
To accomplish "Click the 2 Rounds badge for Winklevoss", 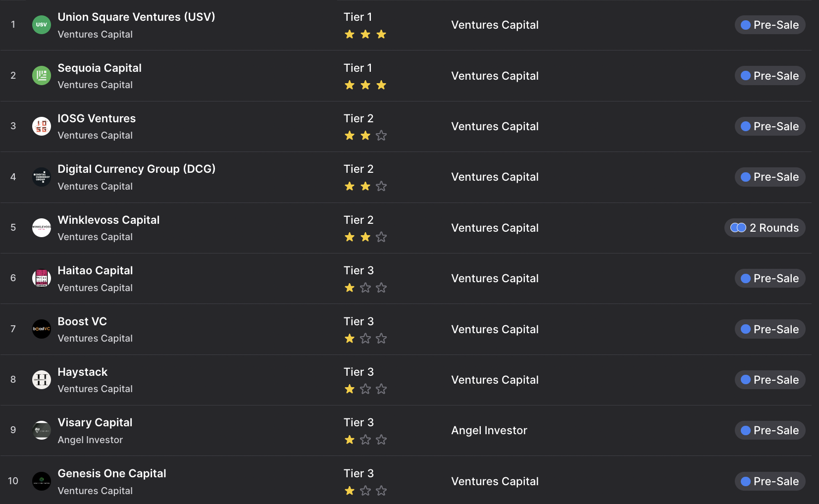I will pos(765,228).
